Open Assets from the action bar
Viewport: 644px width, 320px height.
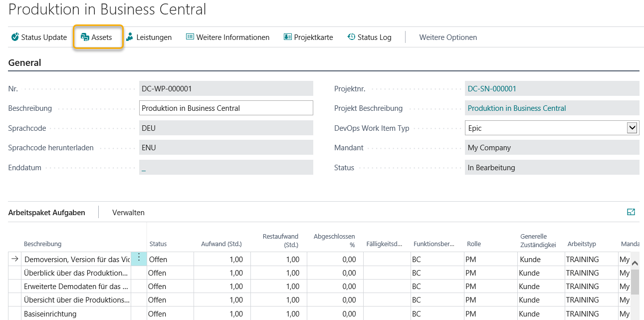[98, 37]
